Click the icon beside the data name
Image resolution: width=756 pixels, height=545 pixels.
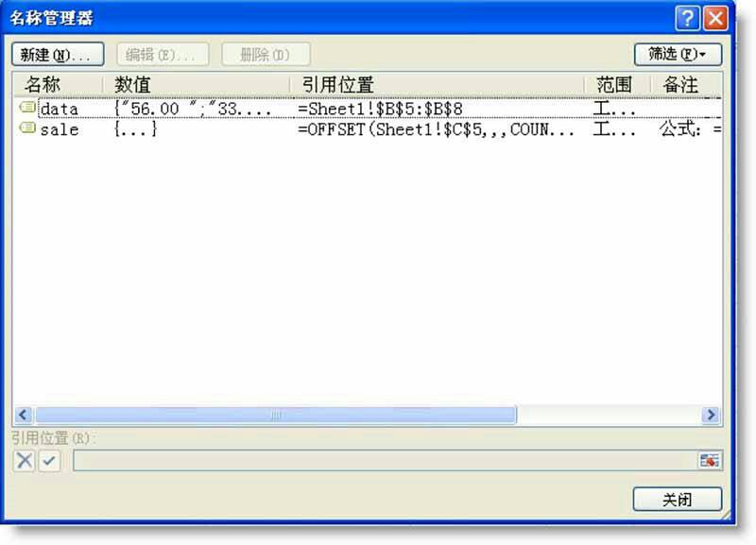27,109
